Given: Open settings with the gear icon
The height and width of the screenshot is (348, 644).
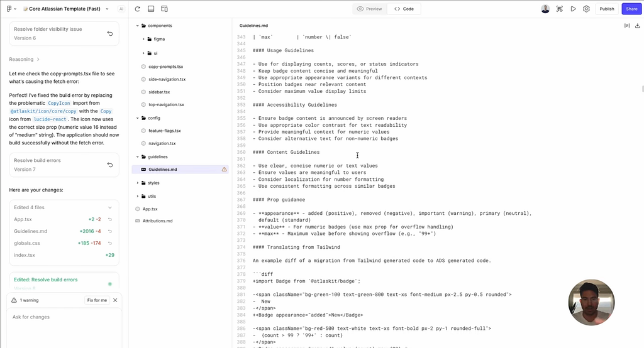Looking at the screenshot, I should [586, 9].
